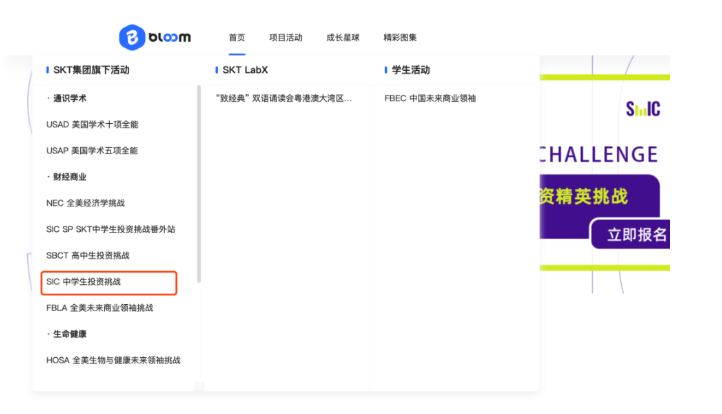Select USAD 美国学术十项全能
The image size is (722, 414).
pos(92,124)
